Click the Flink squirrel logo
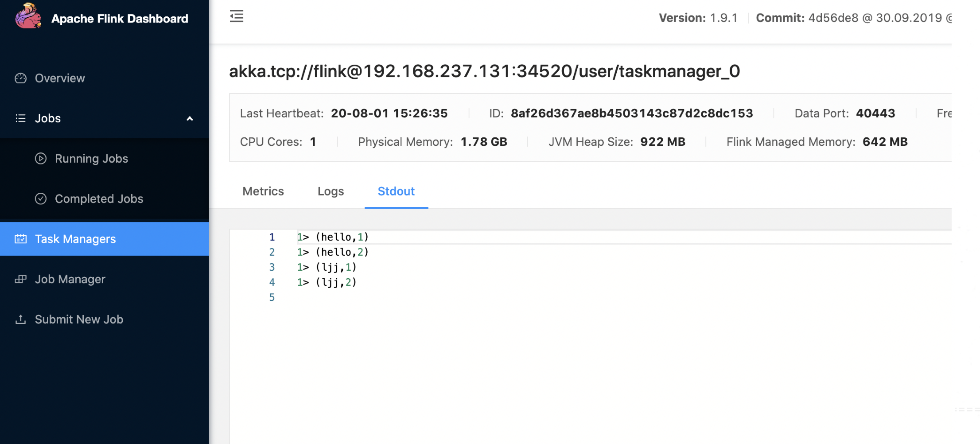Viewport: 980px width, 444px height. pyautogui.click(x=28, y=16)
